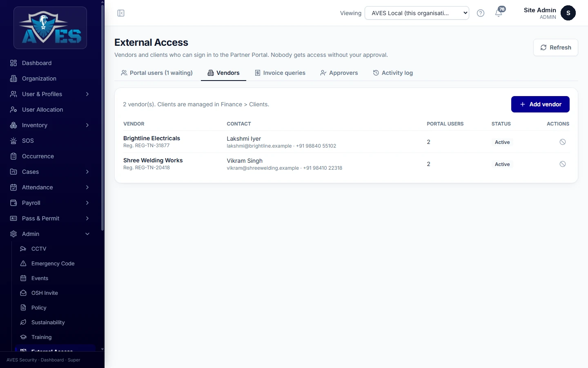Open the SOS section

[51, 141]
